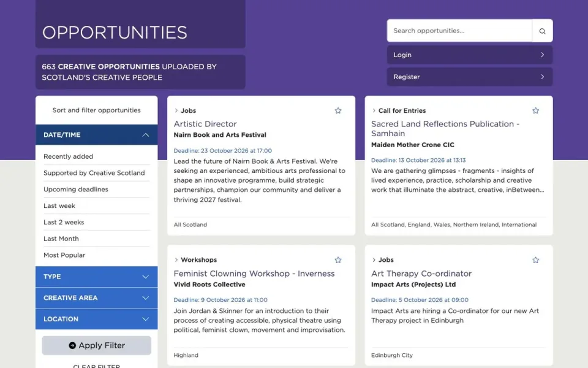
Task: Click the Jobs category on Artistic Director card
Action: point(188,110)
